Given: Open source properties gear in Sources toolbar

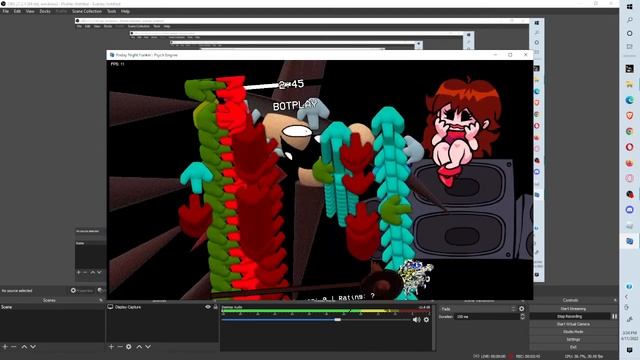Looking at the screenshot, I should point(129,347).
